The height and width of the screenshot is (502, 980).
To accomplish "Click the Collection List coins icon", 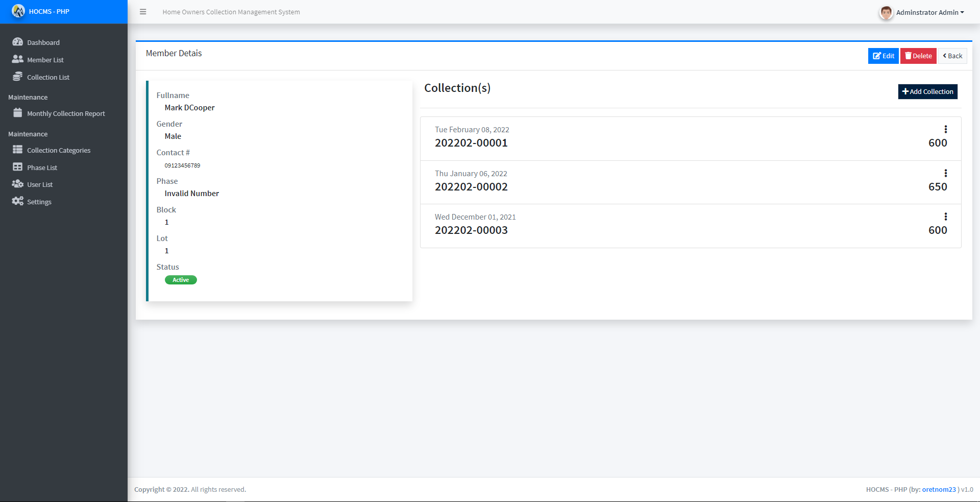I will (x=18, y=77).
